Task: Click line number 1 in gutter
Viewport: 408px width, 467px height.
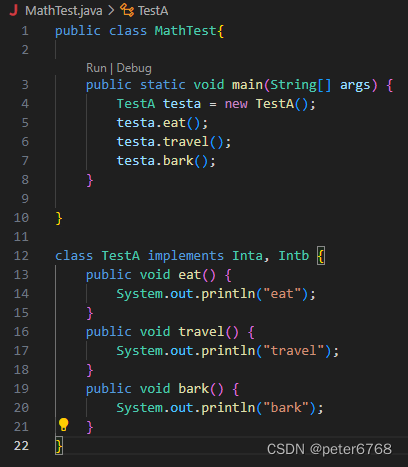Action: tap(25, 31)
